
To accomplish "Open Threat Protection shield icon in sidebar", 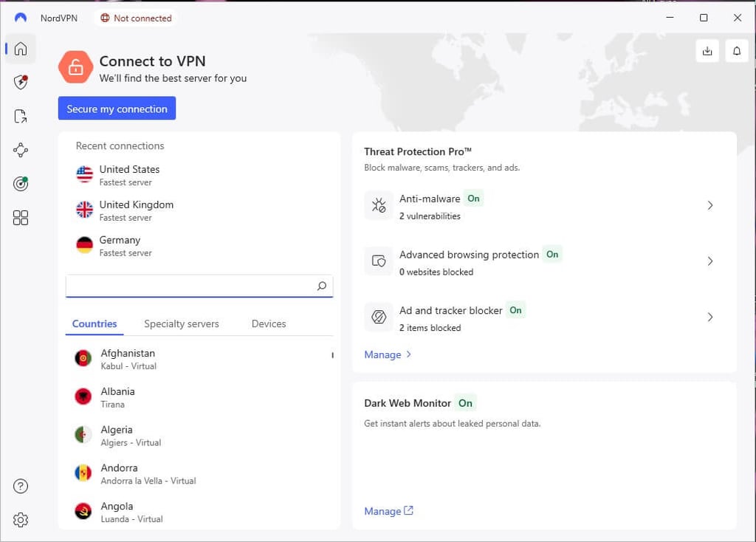I will (x=21, y=82).
